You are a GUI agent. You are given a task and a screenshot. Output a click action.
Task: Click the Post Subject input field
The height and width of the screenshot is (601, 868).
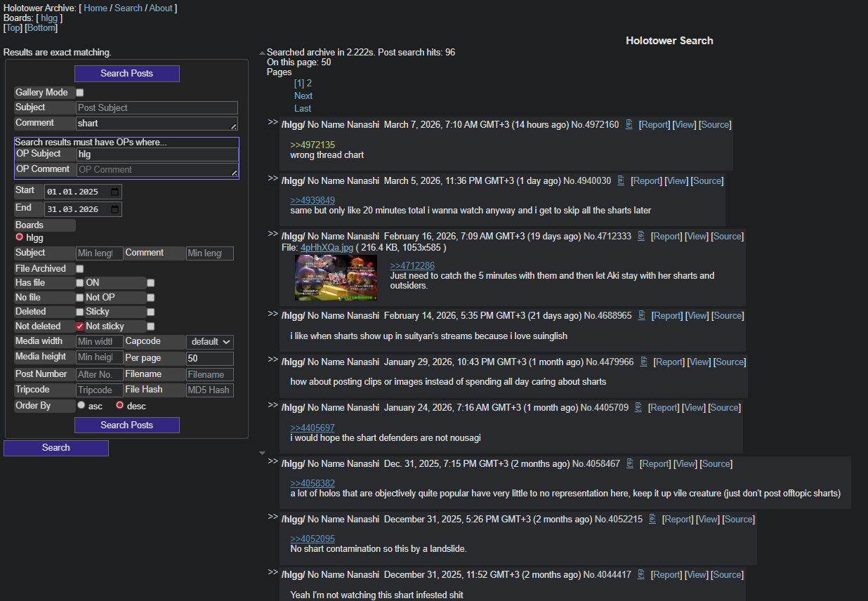click(157, 108)
